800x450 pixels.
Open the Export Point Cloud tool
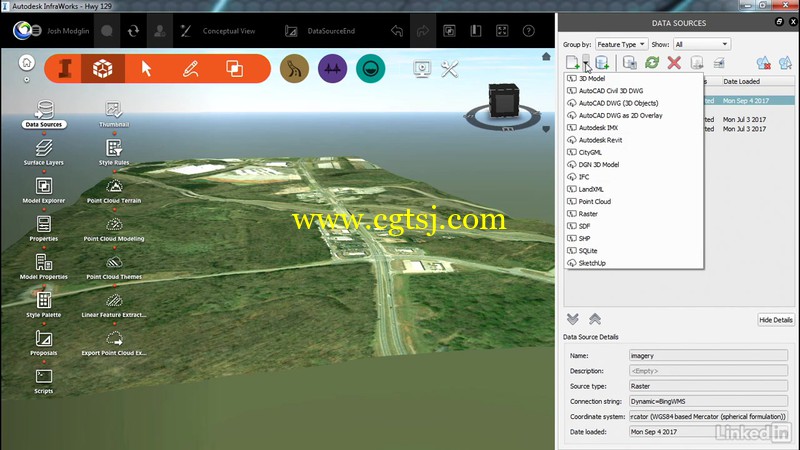[114, 343]
